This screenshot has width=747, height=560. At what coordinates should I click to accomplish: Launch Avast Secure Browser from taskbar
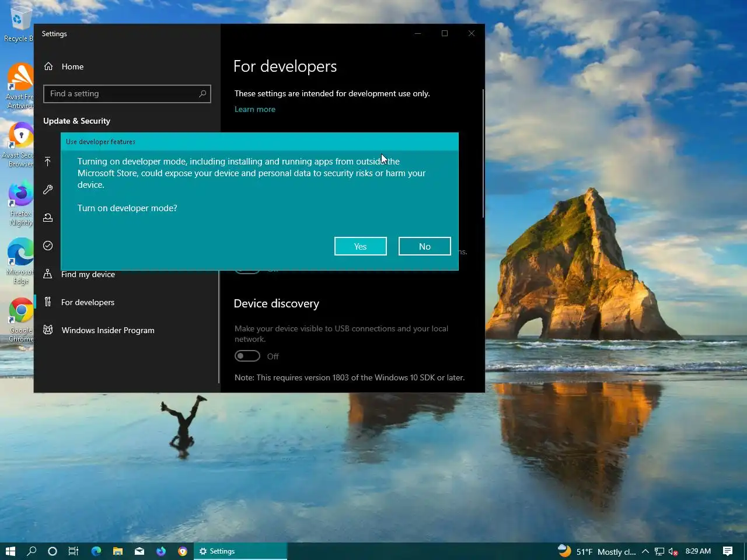(183, 551)
